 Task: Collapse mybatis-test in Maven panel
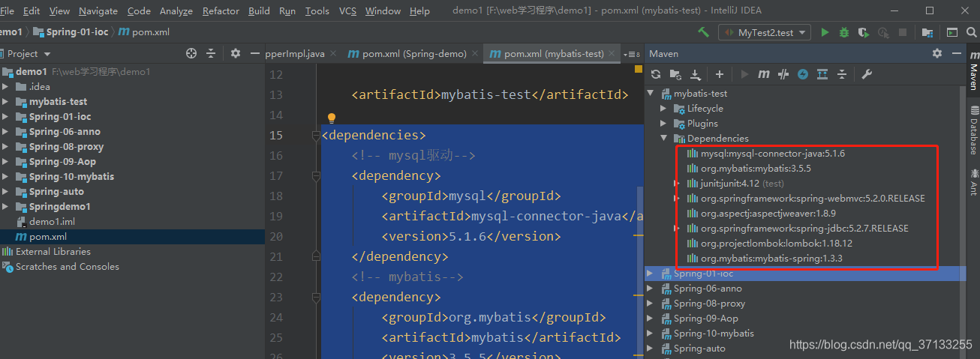tap(651, 94)
